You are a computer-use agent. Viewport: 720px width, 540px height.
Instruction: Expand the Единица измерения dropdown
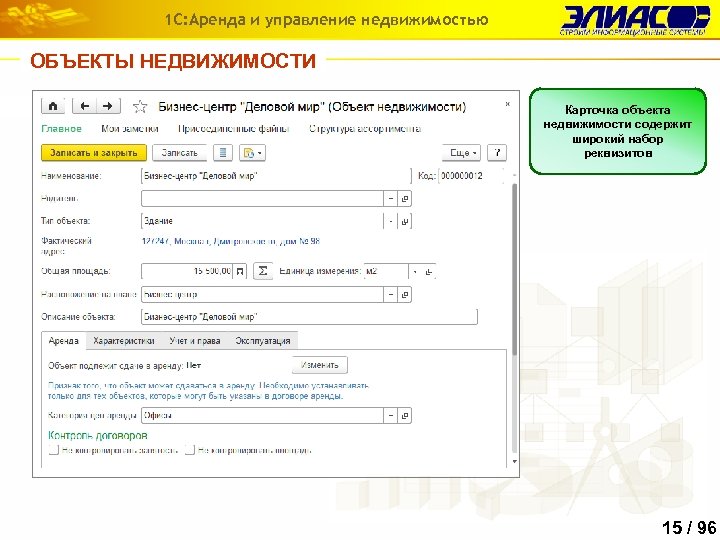click(415, 271)
